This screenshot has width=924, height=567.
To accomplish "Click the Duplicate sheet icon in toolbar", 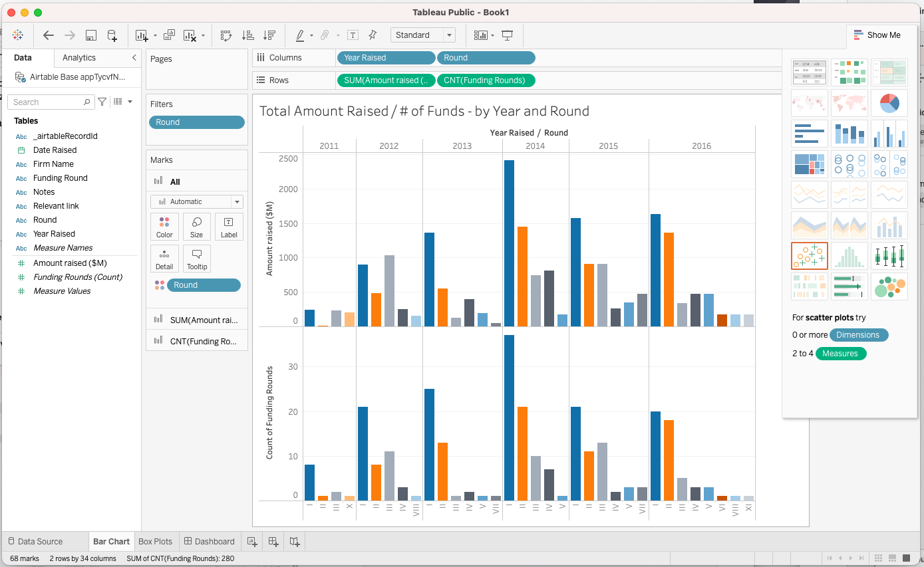I will click(x=170, y=35).
